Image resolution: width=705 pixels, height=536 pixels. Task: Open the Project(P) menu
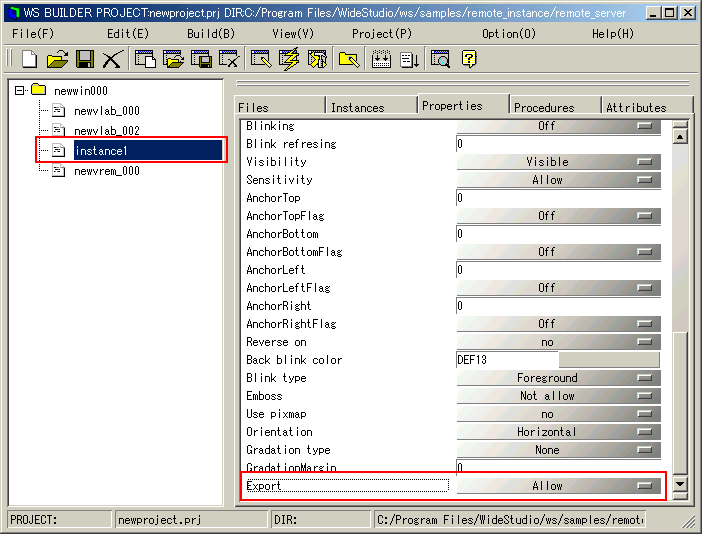pyautogui.click(x=382, y=34)
